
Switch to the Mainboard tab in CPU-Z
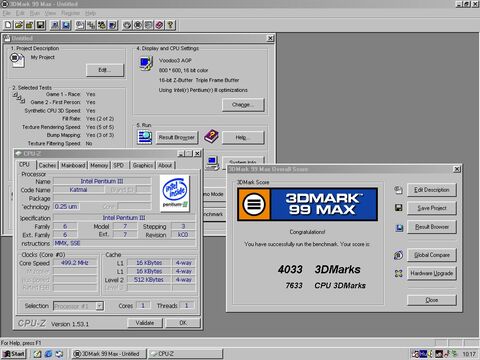coord(73,165)
